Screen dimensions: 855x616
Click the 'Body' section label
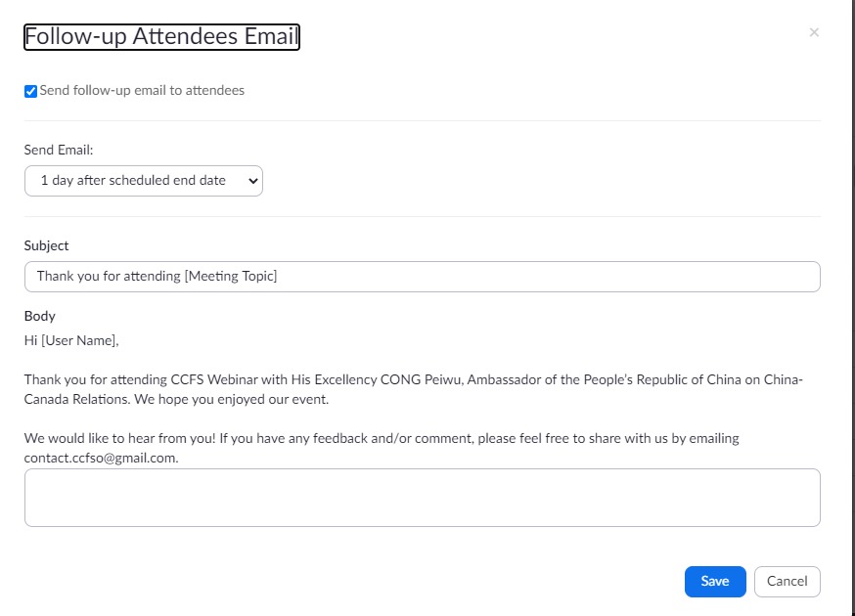pos(40,316)
